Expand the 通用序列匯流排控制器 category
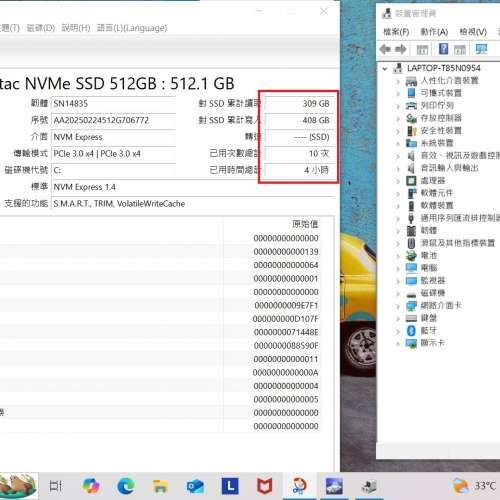The height and width of the screenshot is (500, 500). (398, 219)
